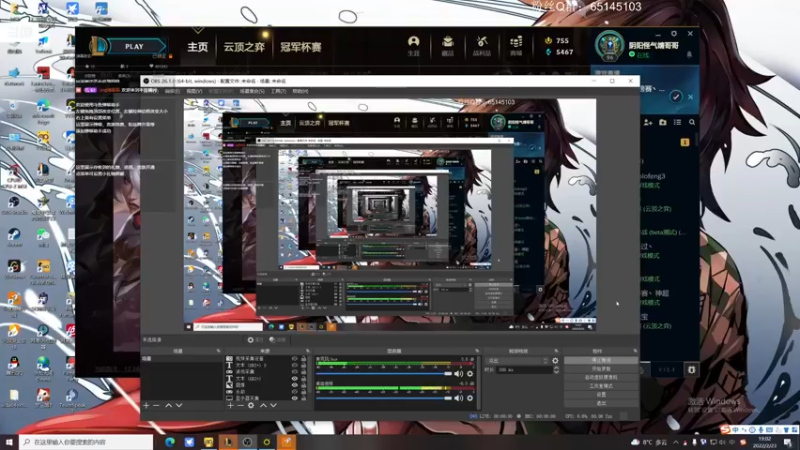The width and height of the screenshot is (800, 450).
Task: Add a new source with plus icon
Action: pyautogui.click(x=230, y=405)
